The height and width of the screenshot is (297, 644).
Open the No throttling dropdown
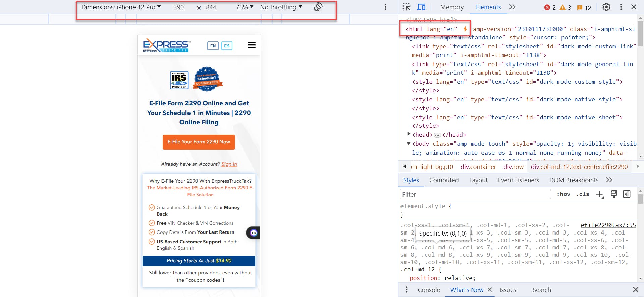[281, 7]
